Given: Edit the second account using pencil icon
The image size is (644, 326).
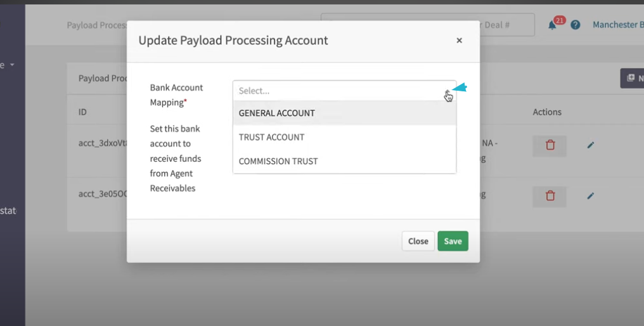Looking at the screenshot, I should pyautogui.click(x=591, y=196).
